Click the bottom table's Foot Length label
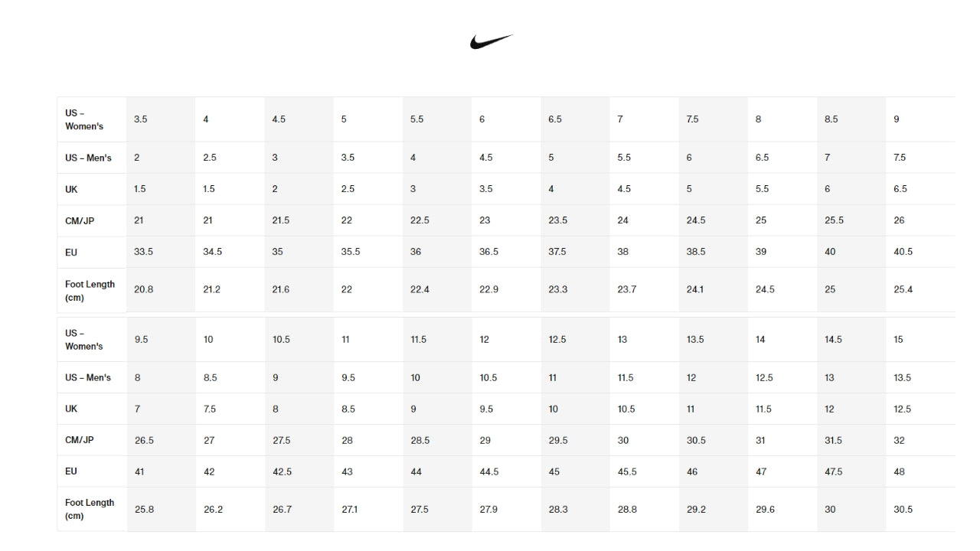This screenshot has width=980, height=551. (90, 509)
